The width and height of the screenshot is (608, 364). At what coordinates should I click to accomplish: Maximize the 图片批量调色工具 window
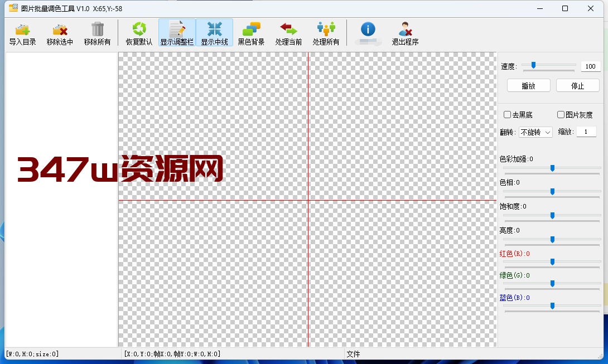[x=565, y=8]
